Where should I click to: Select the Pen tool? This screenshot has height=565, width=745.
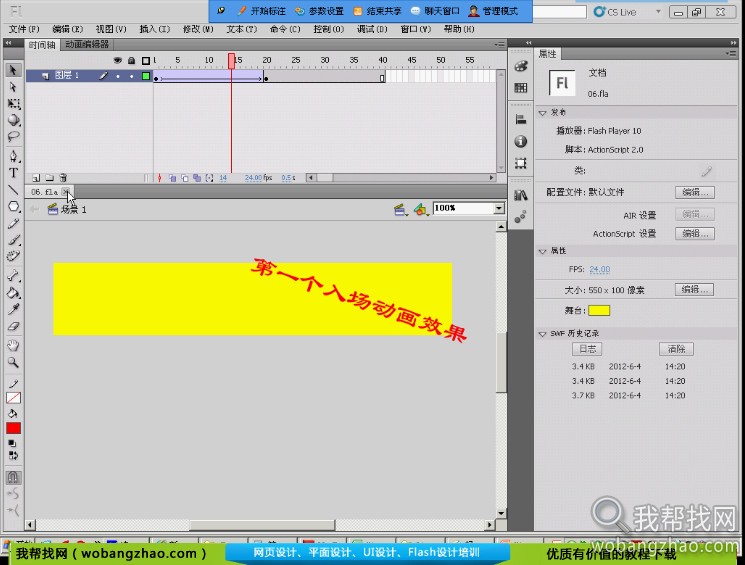tap(13, 156)
